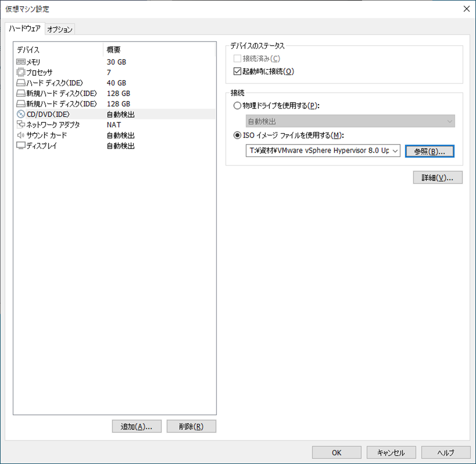Click the 40 GB hard disk icon
Viewport: 476px width, 464px height.
coord(21,83)
